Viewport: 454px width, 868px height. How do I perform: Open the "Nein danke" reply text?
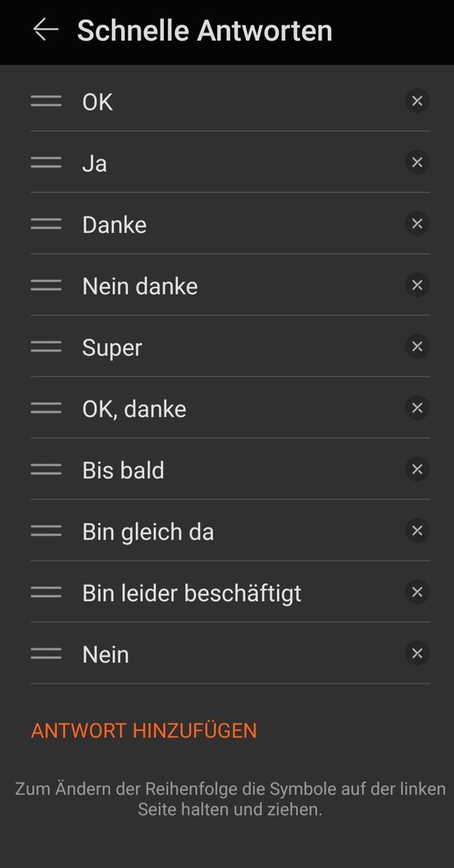[140, 286]
